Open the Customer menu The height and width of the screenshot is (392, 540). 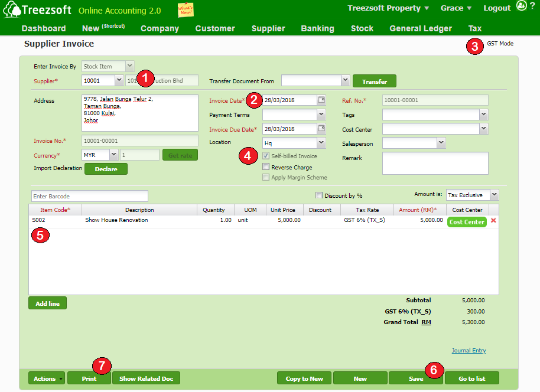click(215, 28)
